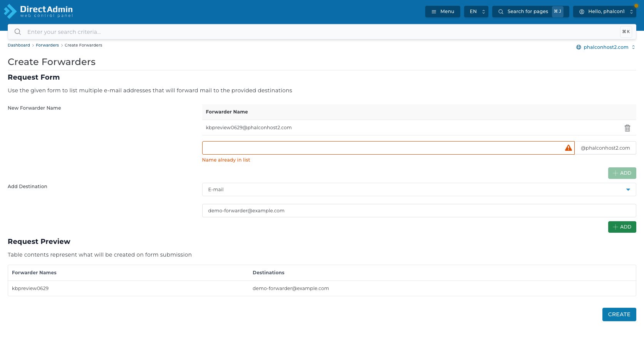644x362 pixels.
Task: Select kbpreview0629@phalconhost2.com list entry
Action: coord(249,128)
